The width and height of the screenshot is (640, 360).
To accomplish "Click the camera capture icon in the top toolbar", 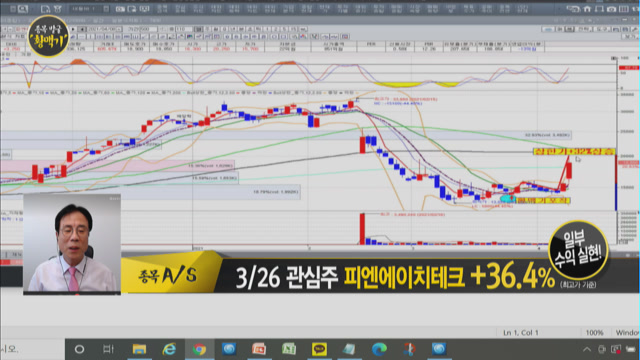I will point(611,9).
